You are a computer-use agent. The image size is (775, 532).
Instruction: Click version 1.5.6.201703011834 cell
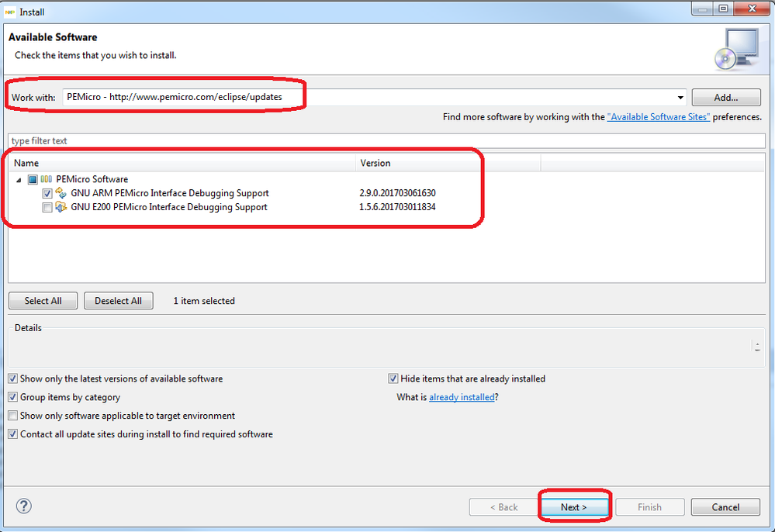click(x=397, y=207)
